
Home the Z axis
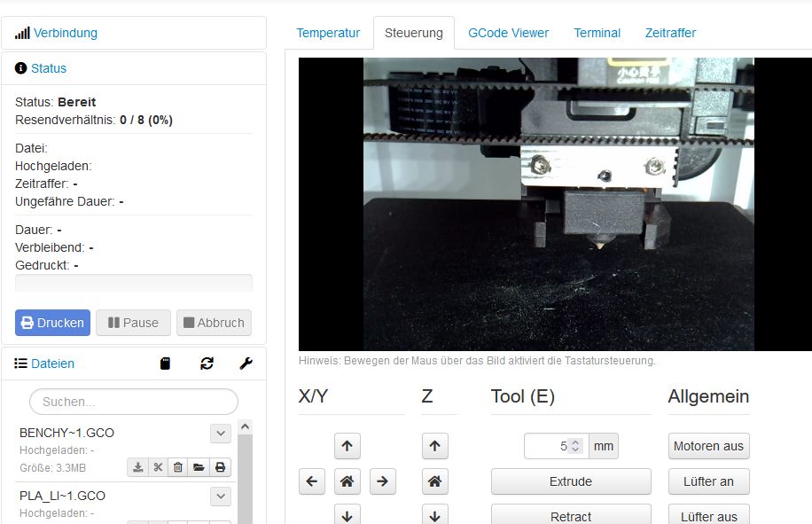(x=434, y=481)
